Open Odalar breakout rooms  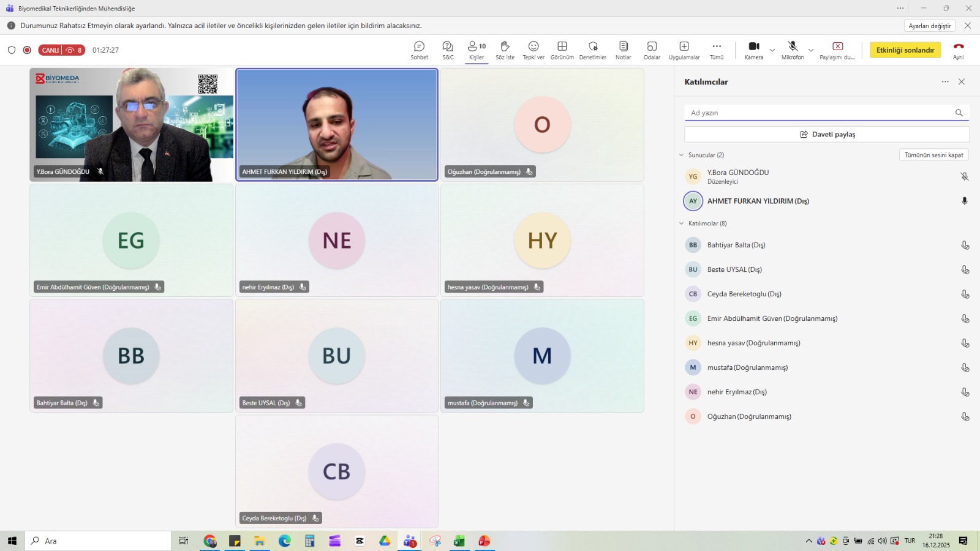pyautogui.click(x=652, y=50)
